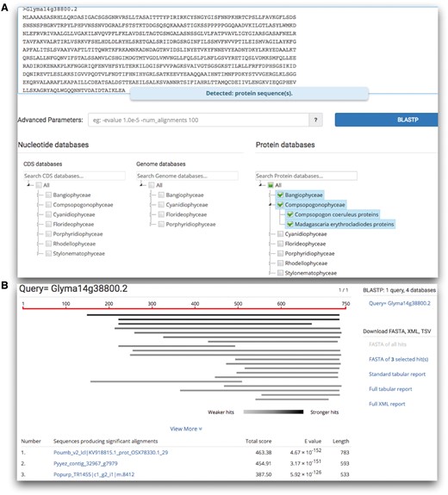The width and height of the screenshot is (448, 495).
Task: Check Florideophyceae under Protein databases
Action: coord(280,244)
